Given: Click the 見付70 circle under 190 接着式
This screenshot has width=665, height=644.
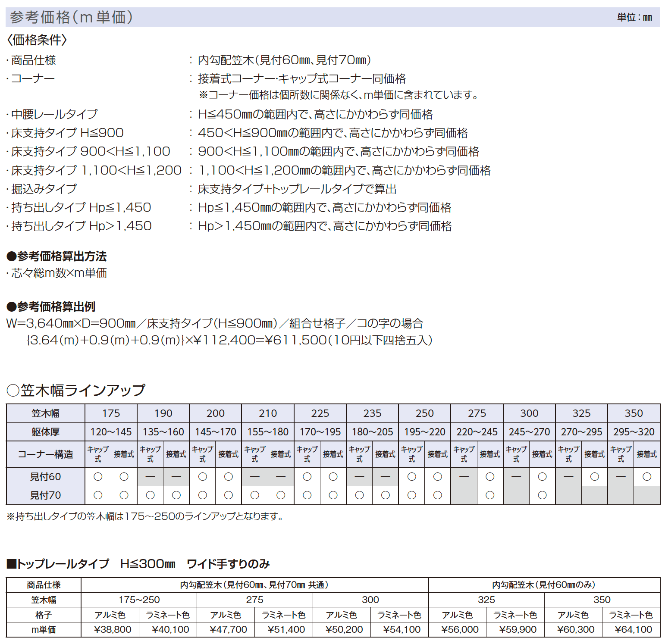Looking at the screenshot, I should (176, 495).
